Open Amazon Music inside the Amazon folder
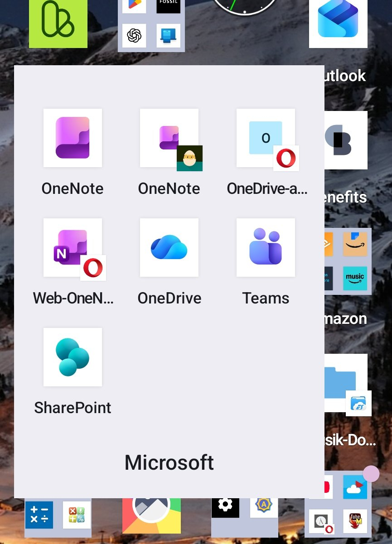The image size is (392, 544). 355,278
